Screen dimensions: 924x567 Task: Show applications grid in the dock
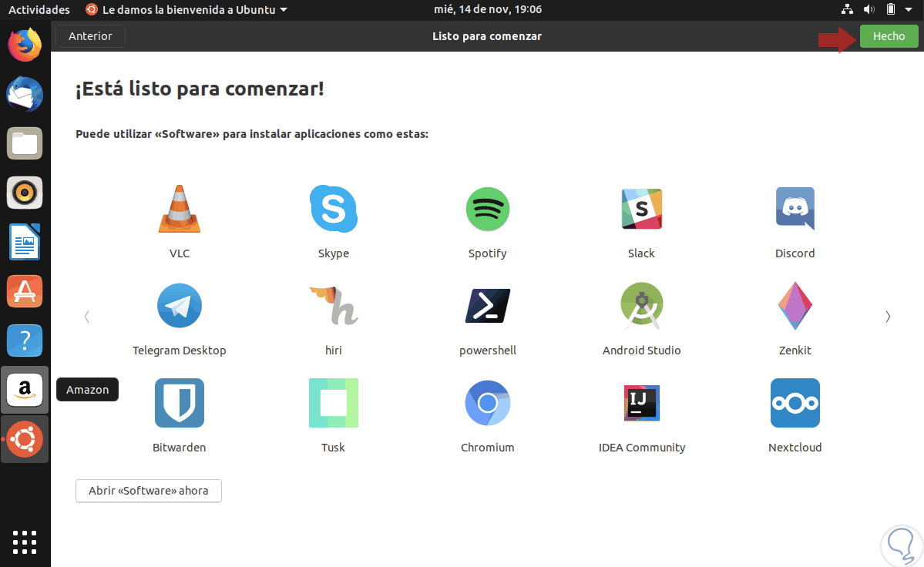pyautogui.click(x=24, y=542)
